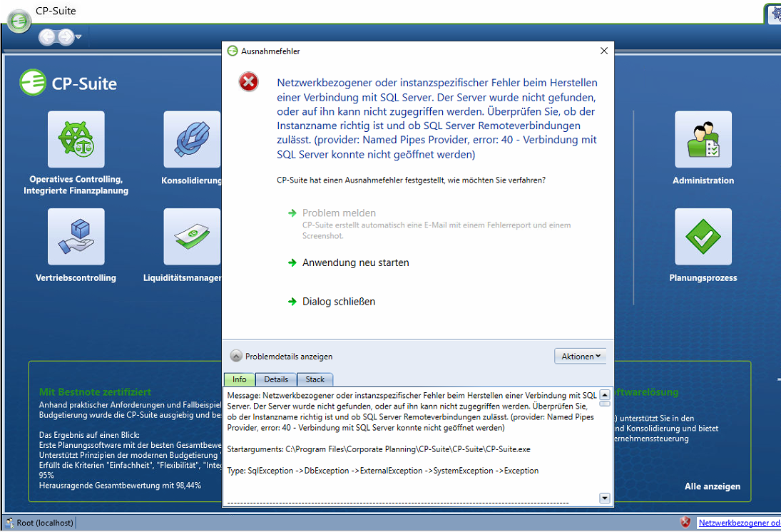Open the Aktionen dropdown menu
This screenshot has height=532, width=781.
(x=581, y=356)
